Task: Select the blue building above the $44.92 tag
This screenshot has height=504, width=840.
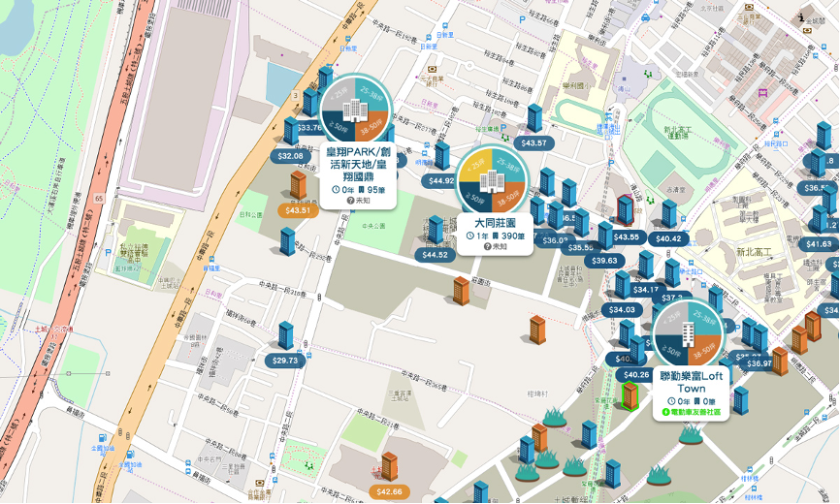Action: 442,156
